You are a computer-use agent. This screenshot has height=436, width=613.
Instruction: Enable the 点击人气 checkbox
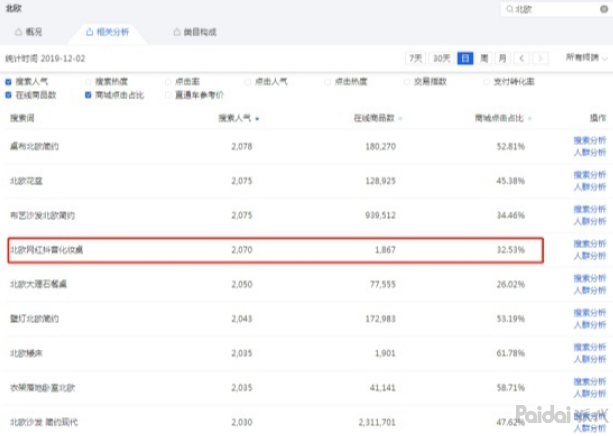247,82
